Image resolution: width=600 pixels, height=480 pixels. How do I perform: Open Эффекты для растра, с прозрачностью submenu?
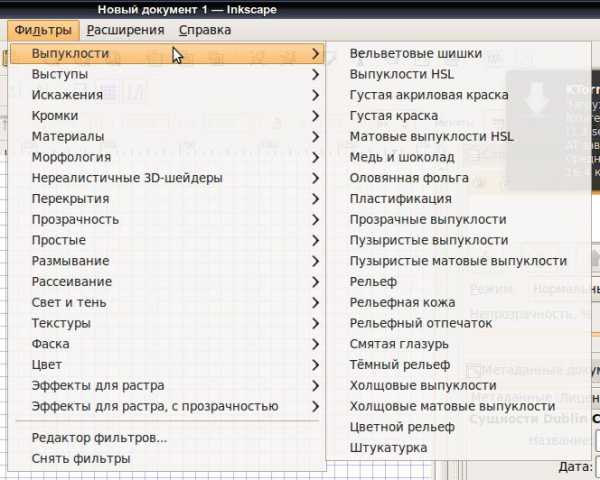167,406
